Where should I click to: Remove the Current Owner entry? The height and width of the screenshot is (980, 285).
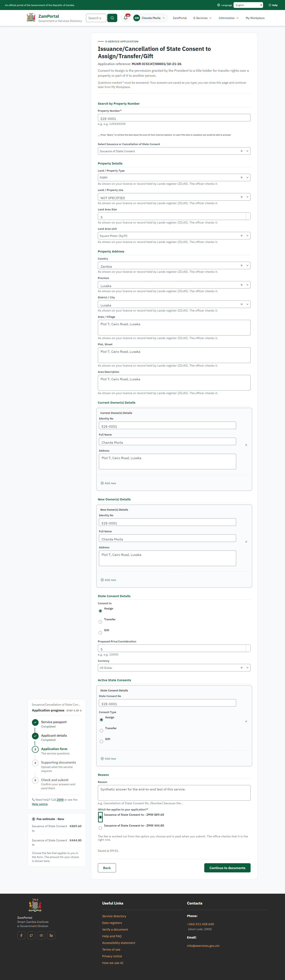(246, 445)
